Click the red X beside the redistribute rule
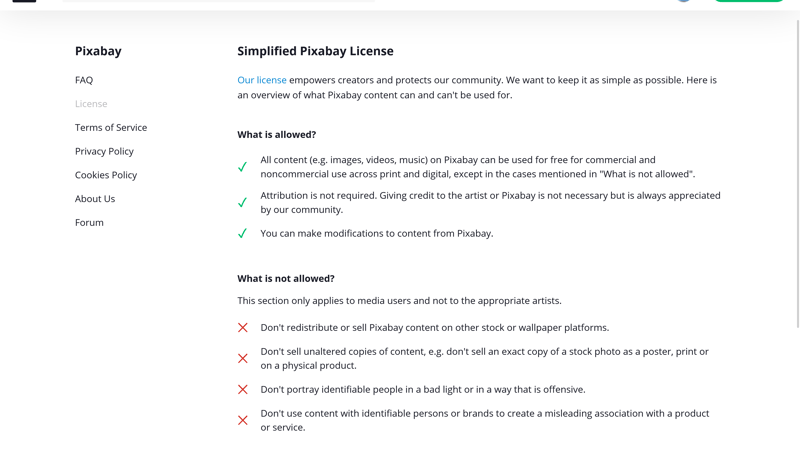 [243, 328]
